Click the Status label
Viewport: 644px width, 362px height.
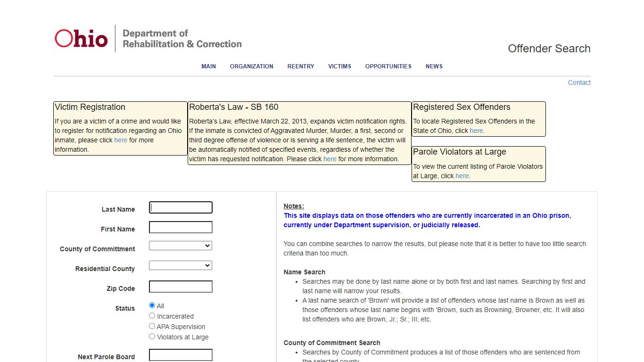125,308
